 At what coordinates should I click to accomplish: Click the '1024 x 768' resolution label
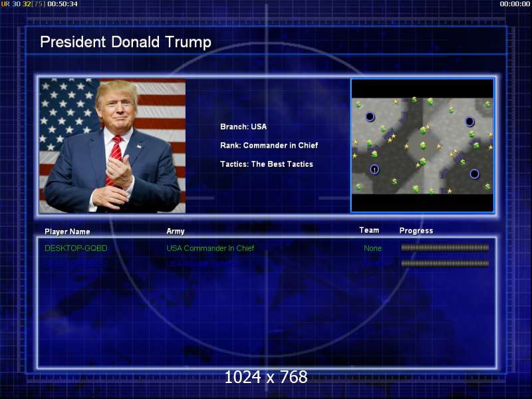pos(266,377)
